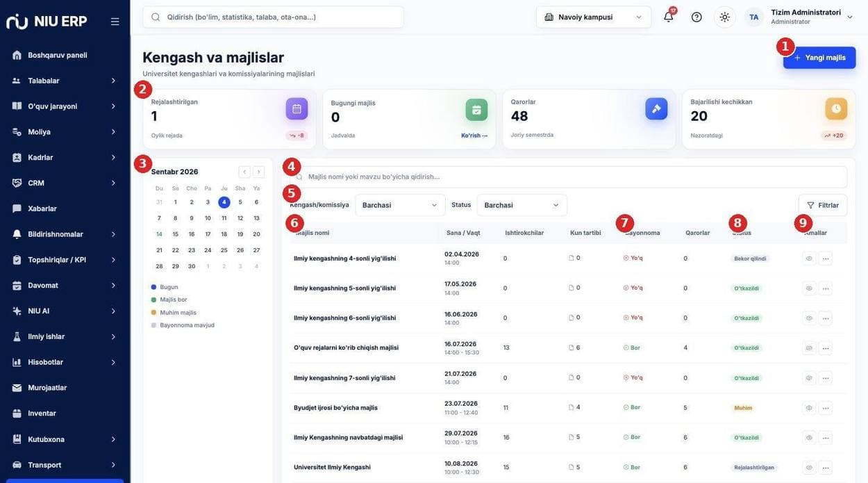Click the NIU ERP logo
The image size is (868, 483).
point(47,22)
